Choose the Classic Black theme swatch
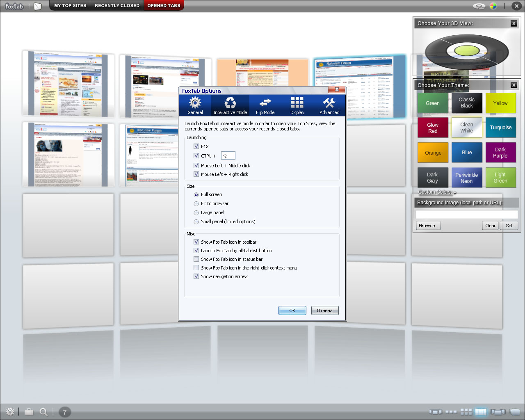Viewport: 525px width, 420px height. [467, 103]
